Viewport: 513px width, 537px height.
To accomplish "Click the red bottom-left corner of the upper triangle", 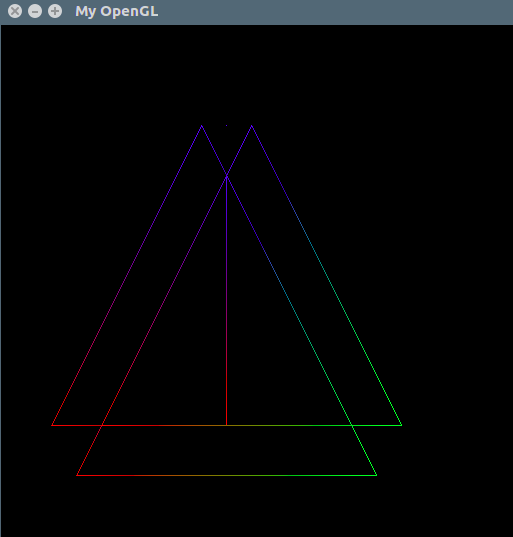I will coord(52,425).
